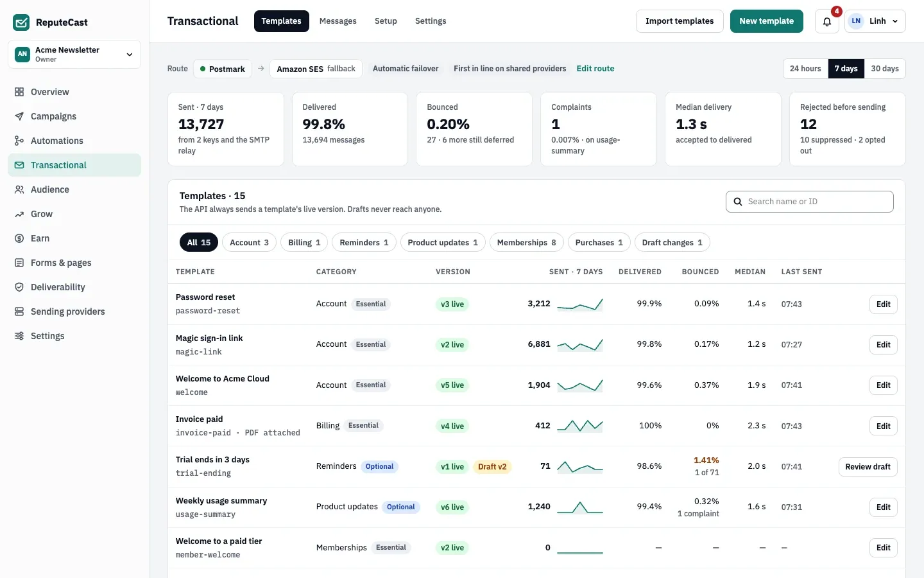Click the Automatic failover label
The width and height of the screenshot is (924, 578).
tap(406, 69)
